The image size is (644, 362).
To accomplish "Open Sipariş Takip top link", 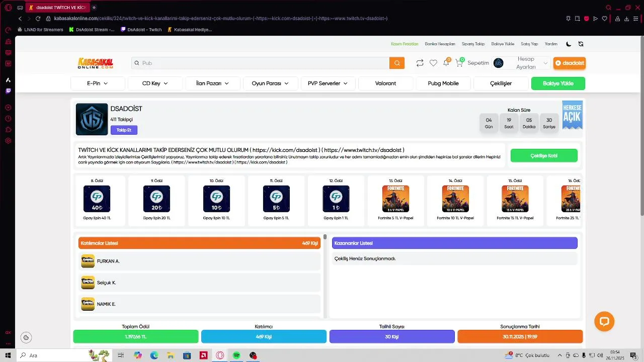I will click(x=473, y=44).
